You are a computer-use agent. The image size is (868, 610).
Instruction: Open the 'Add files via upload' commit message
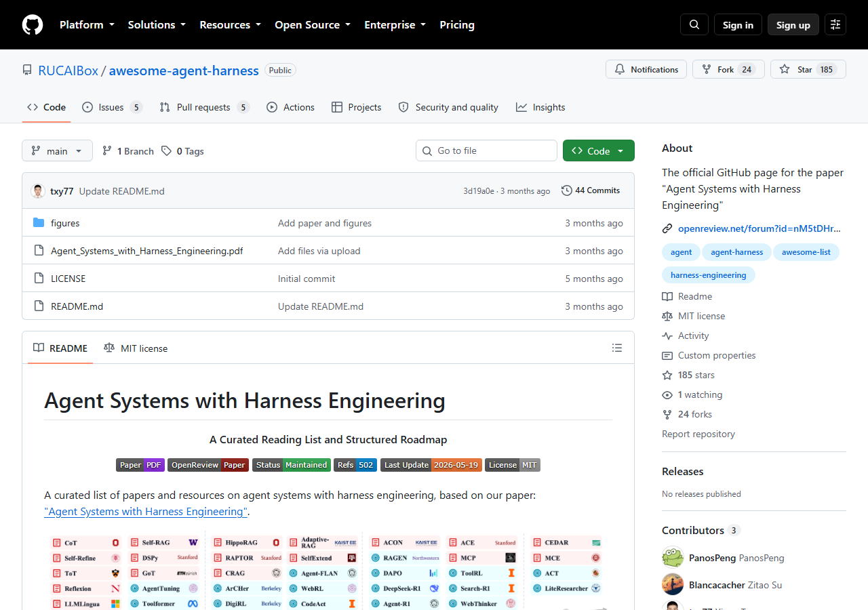click(x=319, y=251)
